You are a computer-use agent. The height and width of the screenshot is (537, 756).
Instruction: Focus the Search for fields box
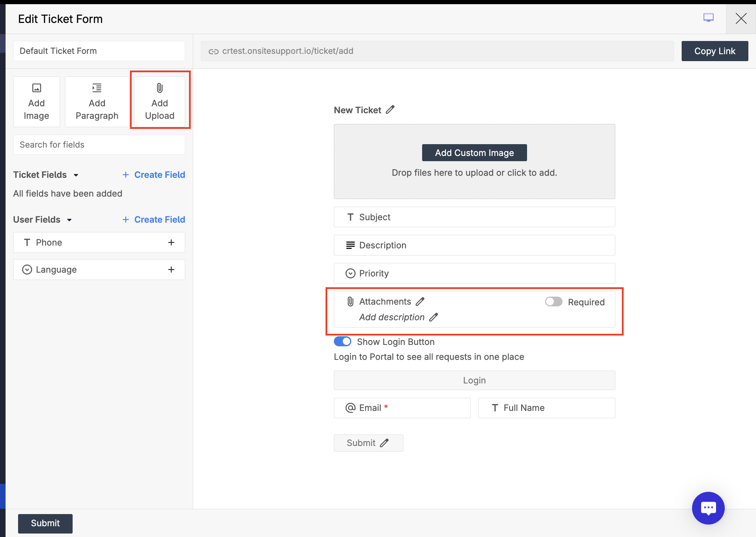99,144
